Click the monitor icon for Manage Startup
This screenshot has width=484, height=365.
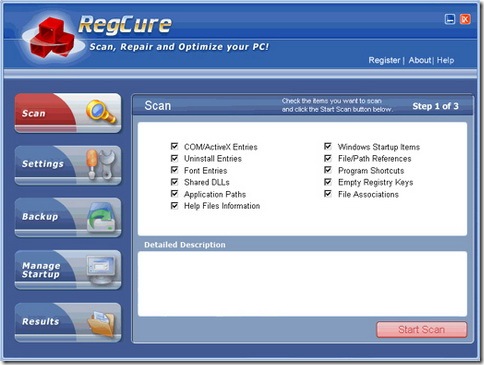click(101, 269)
